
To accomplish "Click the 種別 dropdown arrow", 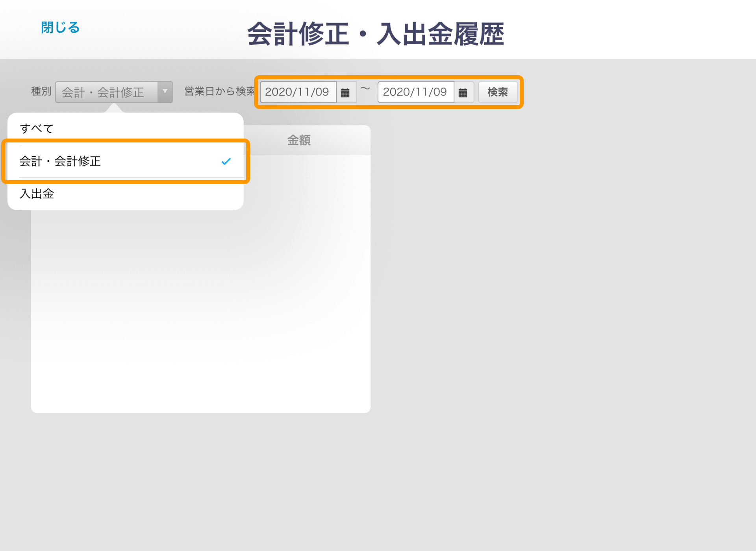I will click(x=165, y=92).
